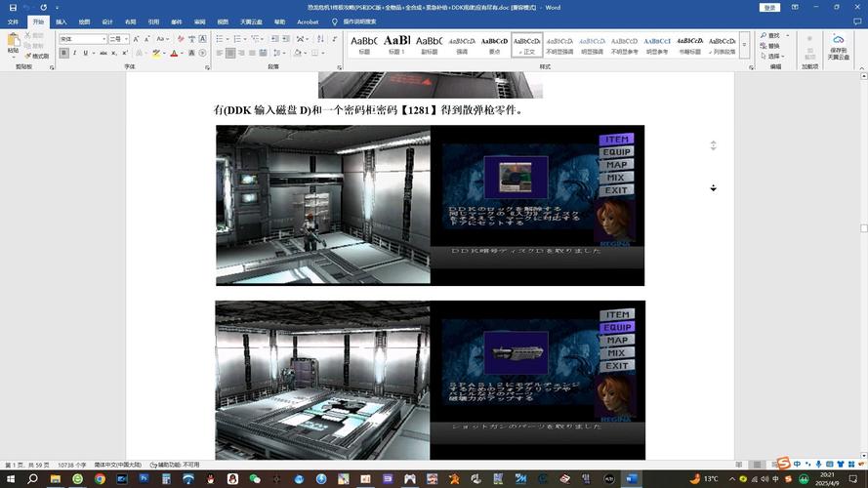Apply the Normal body text style
This screenshot has height=488, width=868.
526,44
